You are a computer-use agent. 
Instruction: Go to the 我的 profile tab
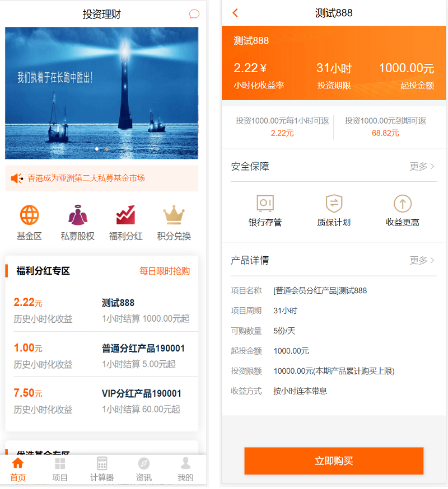[x=185, y=469]
